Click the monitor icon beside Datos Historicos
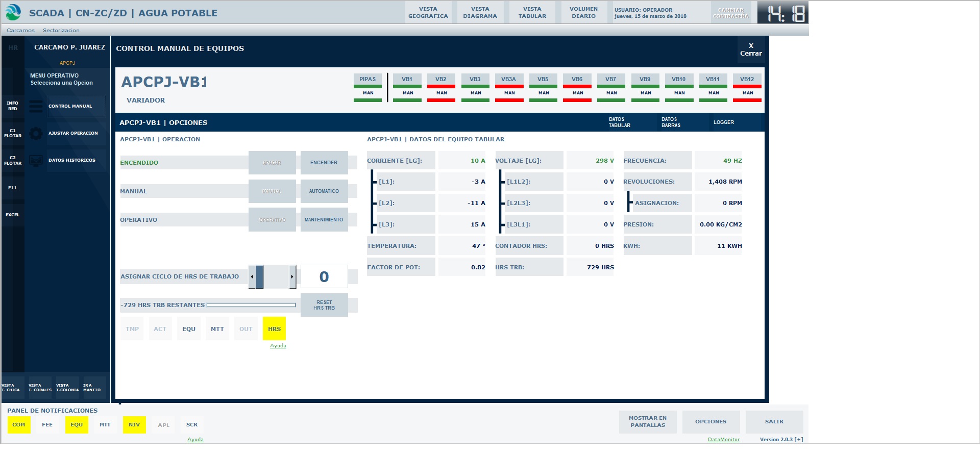This screenshot has width=980, height=457. (36, 161)
